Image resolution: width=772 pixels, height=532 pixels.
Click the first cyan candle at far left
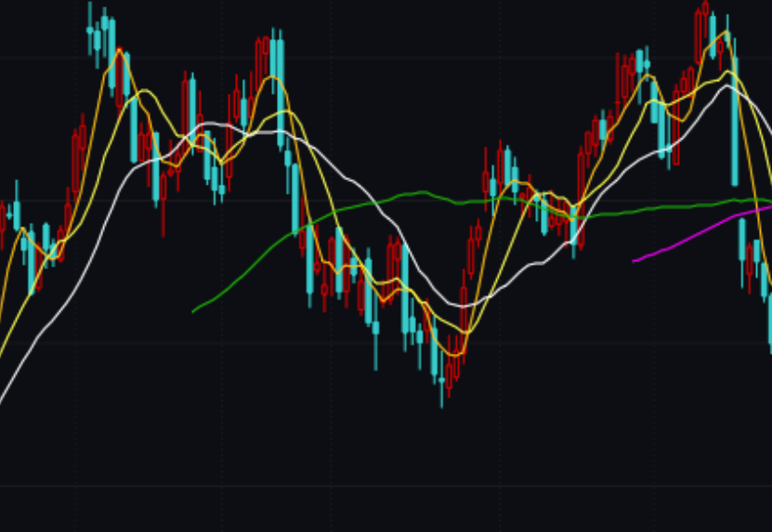(16, 215)
